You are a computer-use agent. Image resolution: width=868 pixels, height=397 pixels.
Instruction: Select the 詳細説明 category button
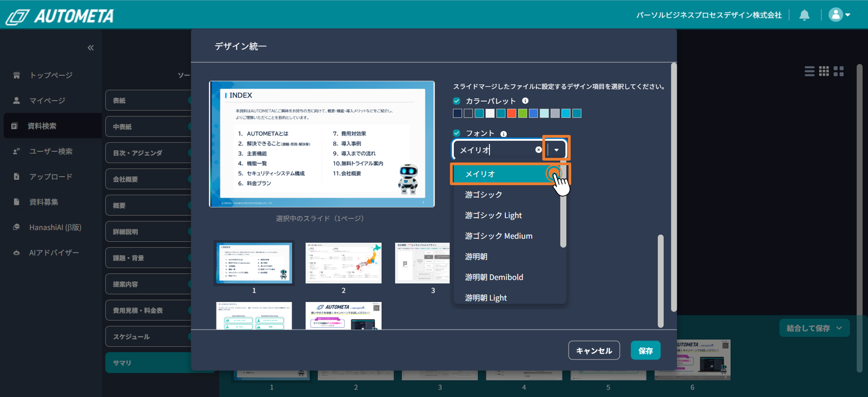[x=148, y=231]
